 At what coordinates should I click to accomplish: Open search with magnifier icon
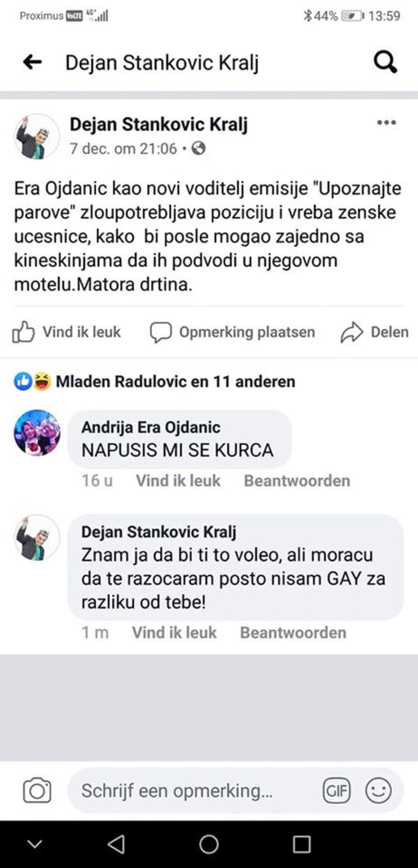coord(385,62)
